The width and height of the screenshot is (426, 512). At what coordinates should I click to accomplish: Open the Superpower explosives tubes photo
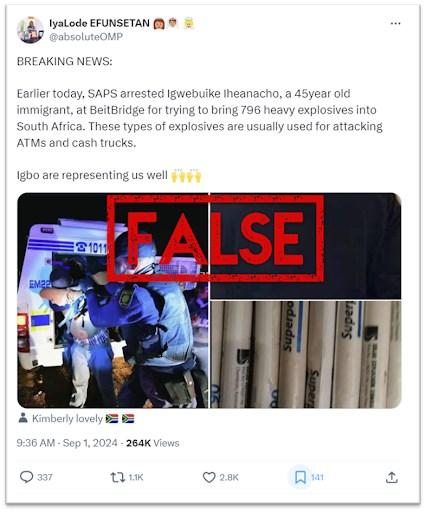306,354
